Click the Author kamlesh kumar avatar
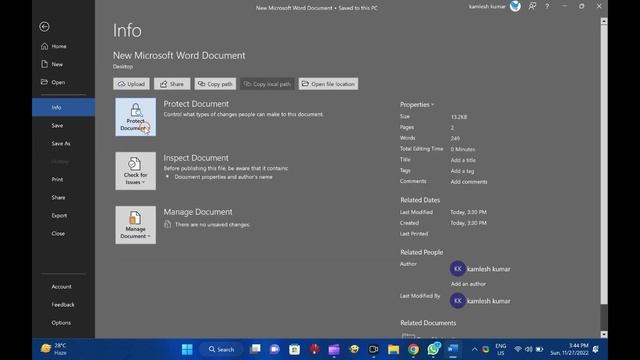The image size is (640, 360). coord(458,269)
